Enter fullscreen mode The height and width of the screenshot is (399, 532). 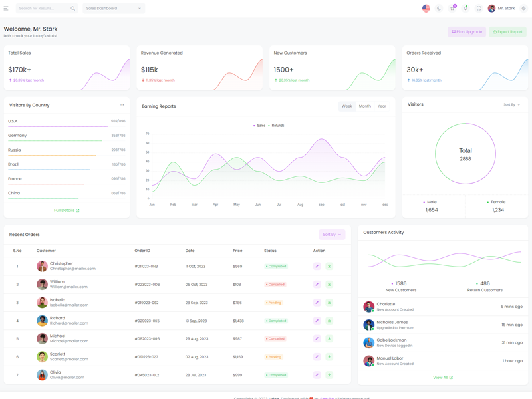[479, 9]
